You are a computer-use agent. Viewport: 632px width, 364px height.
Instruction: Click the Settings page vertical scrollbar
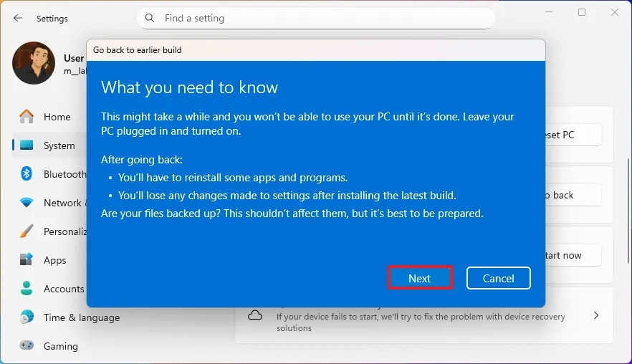coord(629,211)
